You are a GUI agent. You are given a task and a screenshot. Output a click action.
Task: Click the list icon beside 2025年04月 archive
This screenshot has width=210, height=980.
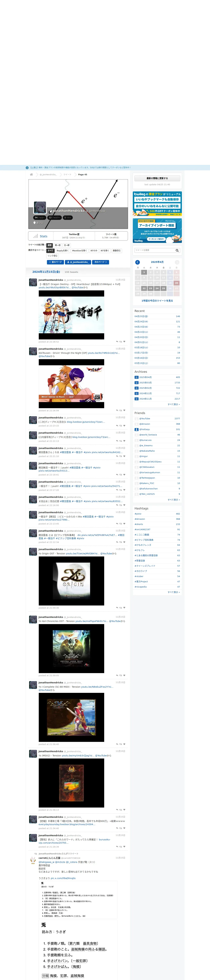[x=136, y=377]
